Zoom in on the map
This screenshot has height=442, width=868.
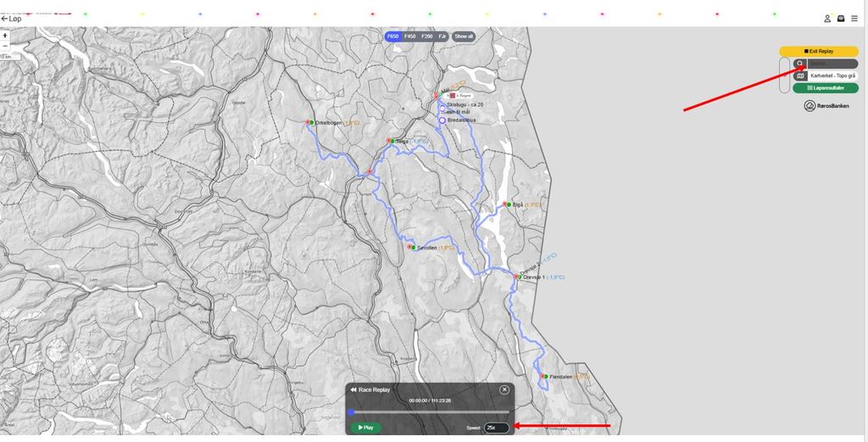point(5,36)
